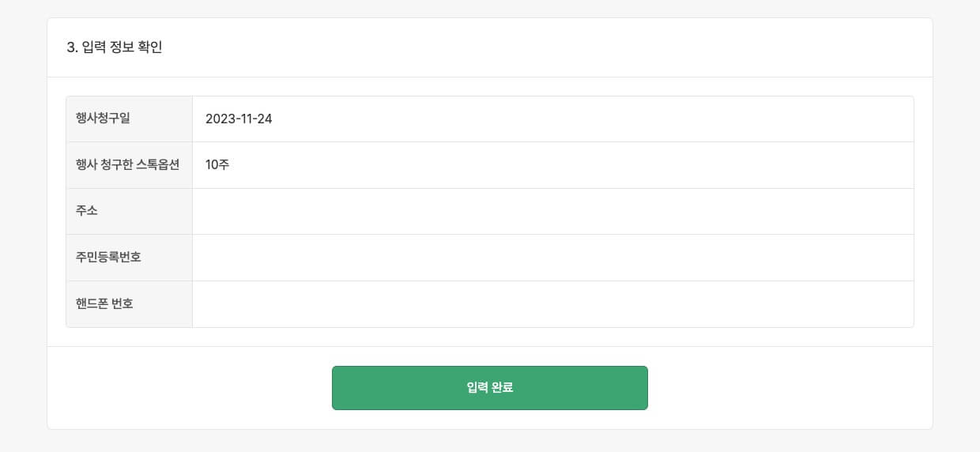Click the word 정보 in the heading
Screen dimensions: 980x452
122,47
